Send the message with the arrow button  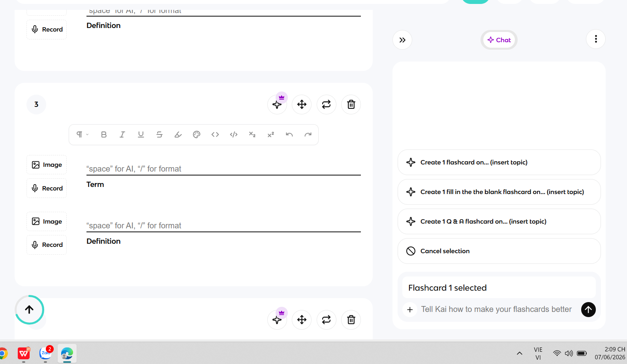pos(588,310)
